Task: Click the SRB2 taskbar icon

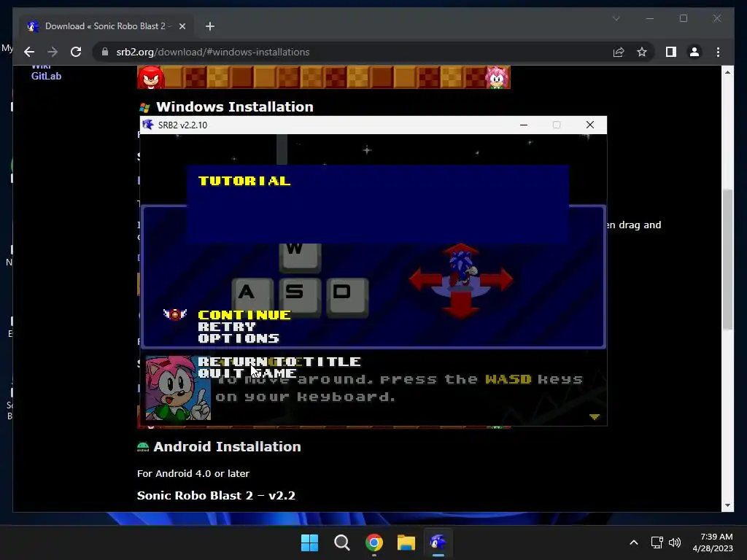Action: click(x=438, y=542)
